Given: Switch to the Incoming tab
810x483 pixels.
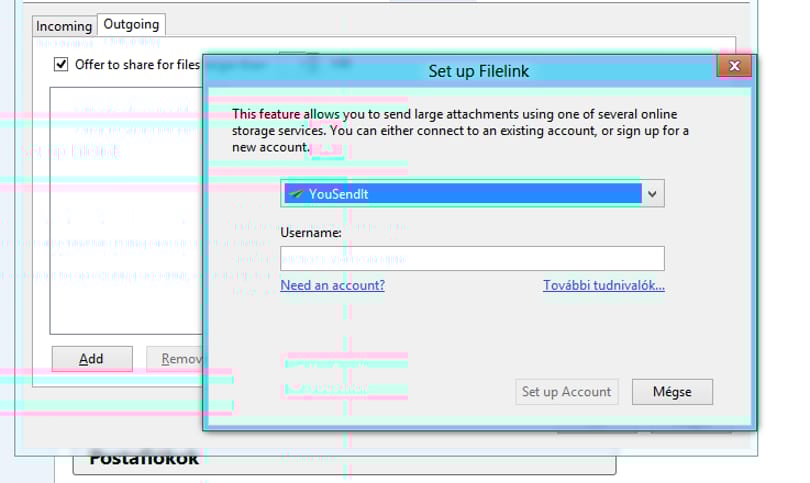Looking at the screenshot, I should pyautogui.click(x=64, y=26).
